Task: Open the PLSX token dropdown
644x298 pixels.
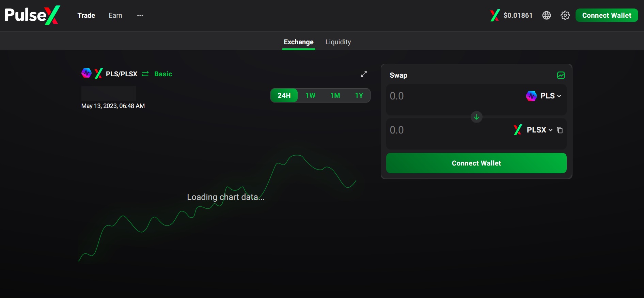Action: pos(533,130)
